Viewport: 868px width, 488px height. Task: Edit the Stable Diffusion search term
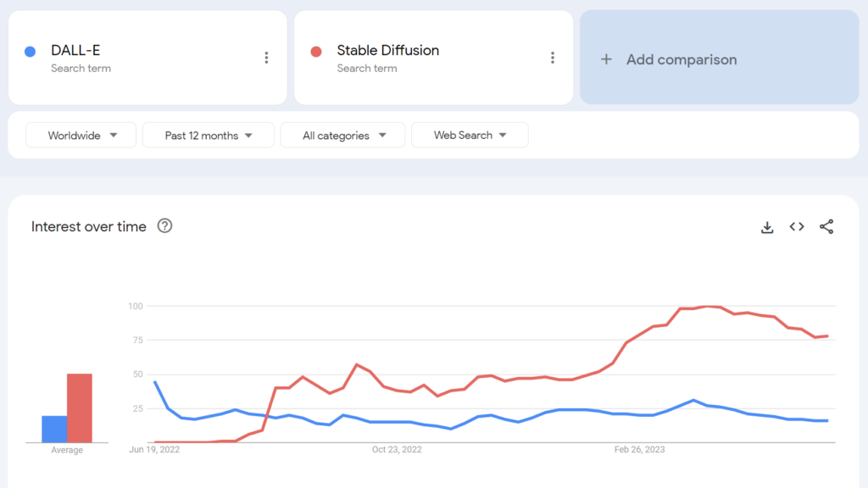click(x=387, y=50)
